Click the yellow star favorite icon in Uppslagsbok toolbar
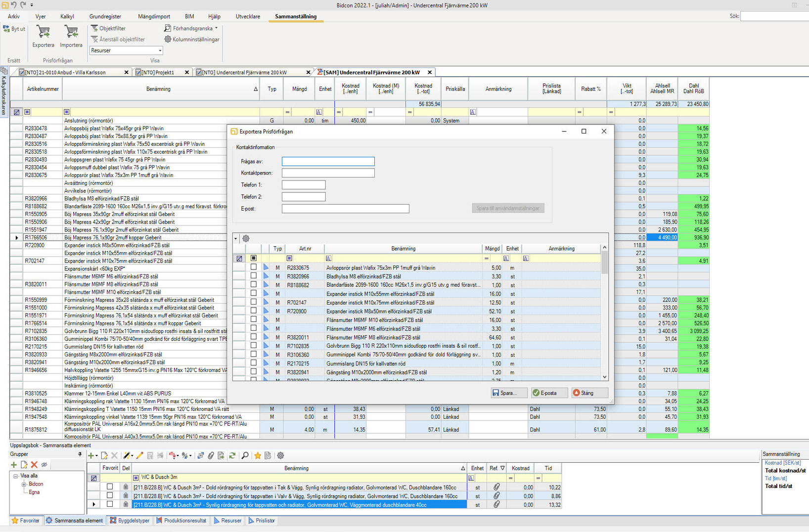The width and height of the screenshot is (809, 532). tap(258, 455)
